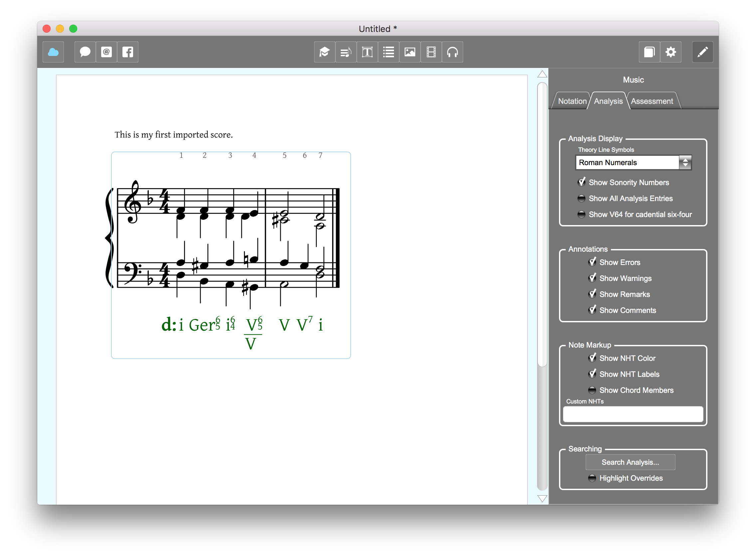Screen dimensions: 756x558
Task: Toggle Show Sonority Numbers checkbox
Action: [582, 182]
